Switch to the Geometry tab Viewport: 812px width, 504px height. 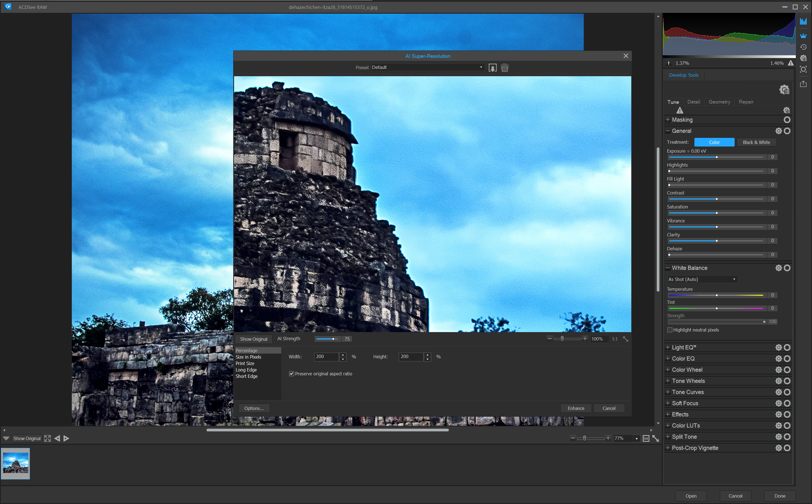pyautogui.click(x=719, y=102)
